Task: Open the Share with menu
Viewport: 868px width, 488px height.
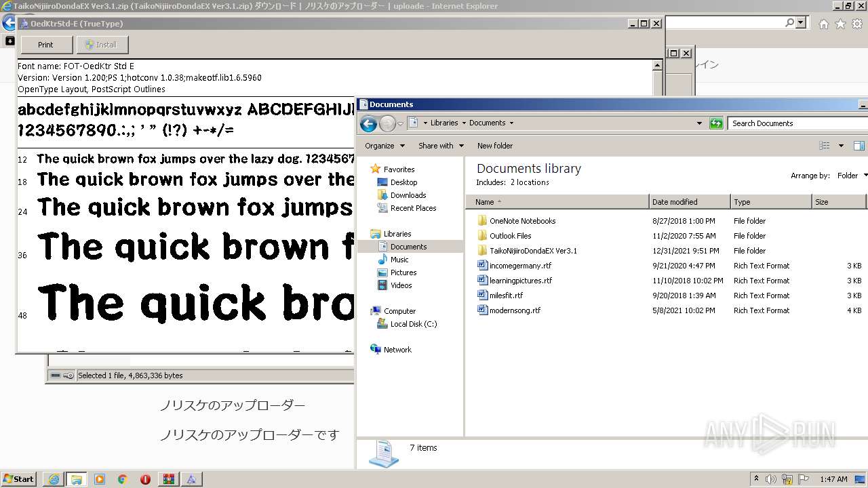Action: pos(441,146)
